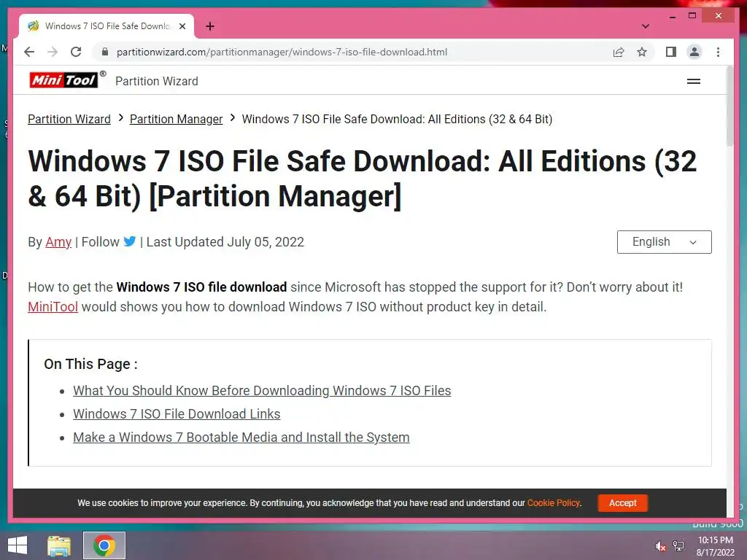Bookmark this page with the star
The height and width of the screenshot is (560, 747).
click(x=642, y=52)
